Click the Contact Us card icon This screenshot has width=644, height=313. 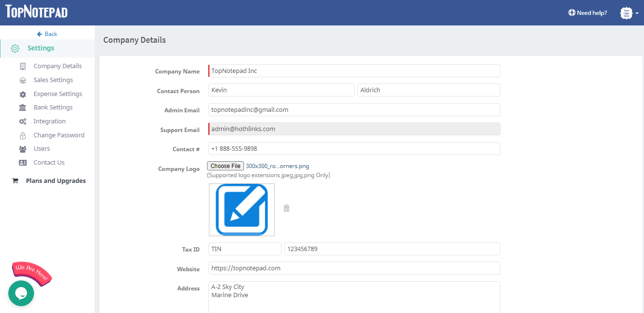tap(23, 163)
